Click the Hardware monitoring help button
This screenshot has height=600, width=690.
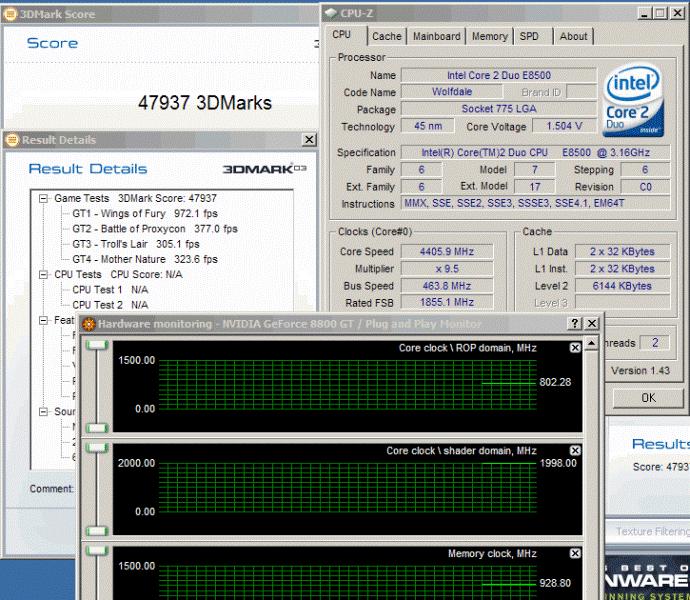pyautogui.click(x=574, y=324)
